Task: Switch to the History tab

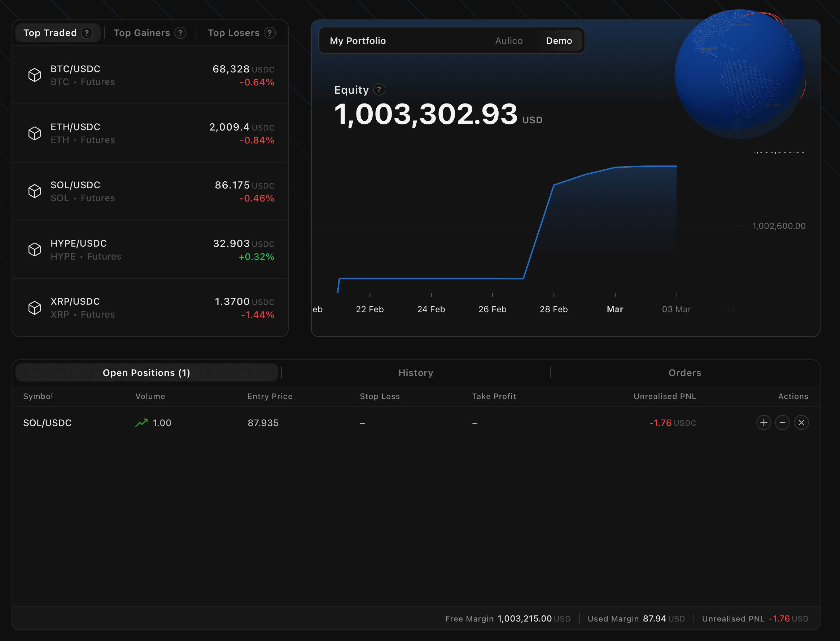Action: click(x=415, y=372)
